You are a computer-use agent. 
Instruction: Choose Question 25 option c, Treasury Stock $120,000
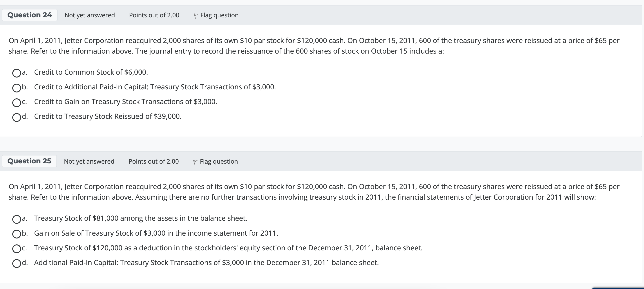[16, 249]
